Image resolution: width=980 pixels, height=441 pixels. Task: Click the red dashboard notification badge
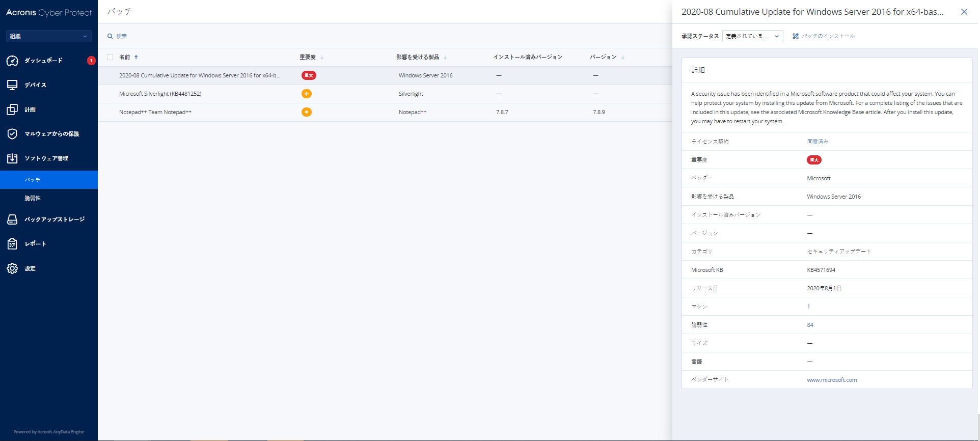91,61
